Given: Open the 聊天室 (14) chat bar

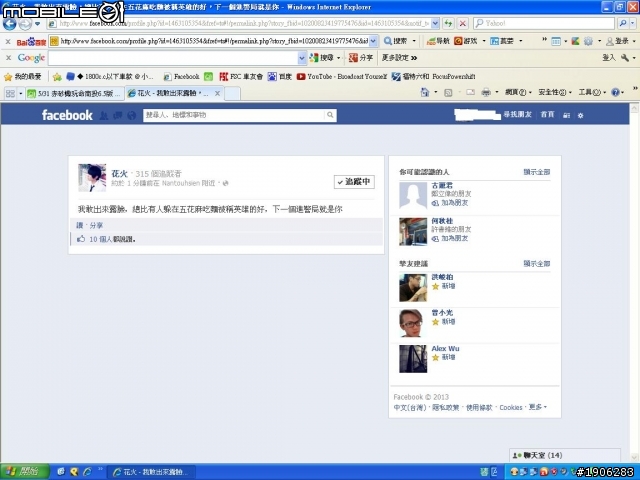Looking at the screenshot, I should coord(564,455).
